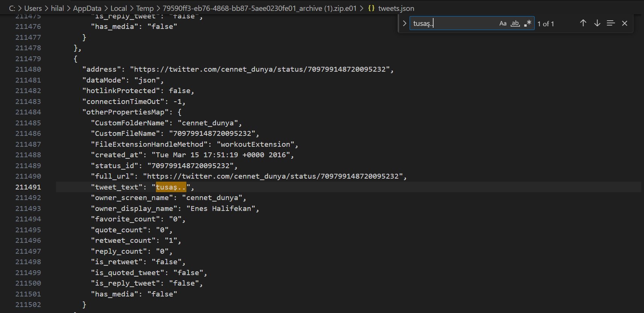Viewport: 644px width, 313px height.
Task: Click the "address" key on line 211480
Action: (x=102, y=69)
